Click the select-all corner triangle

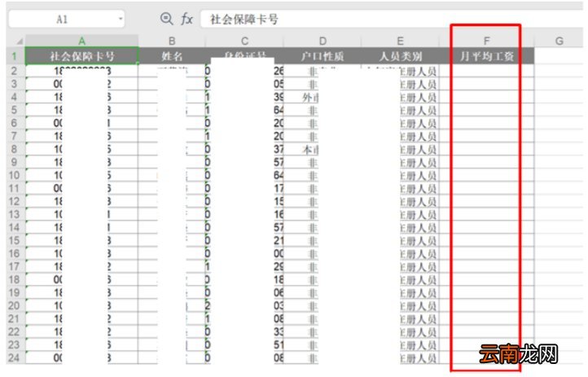point(19,41)
